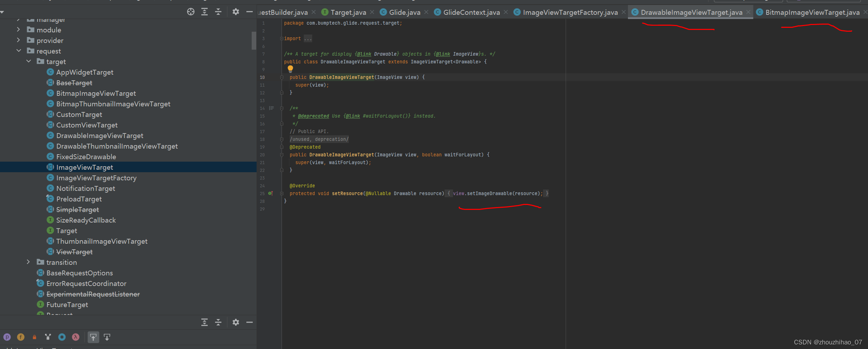Screen dimensions: 868x349
Task: Click the yellow light bulb intention icon
Action: click(x=290, y=69)
